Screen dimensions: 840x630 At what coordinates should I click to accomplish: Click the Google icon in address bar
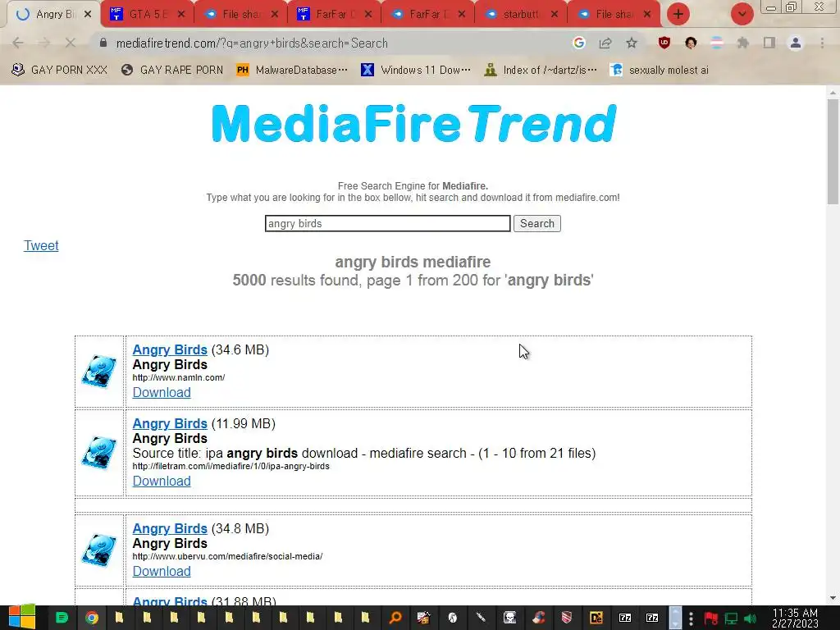578,43
